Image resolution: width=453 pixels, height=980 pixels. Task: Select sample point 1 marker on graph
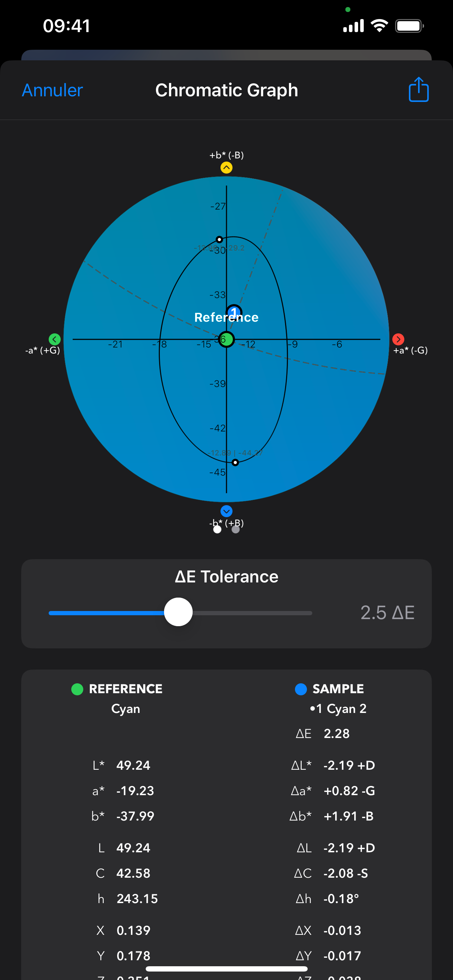click(234, 312)
